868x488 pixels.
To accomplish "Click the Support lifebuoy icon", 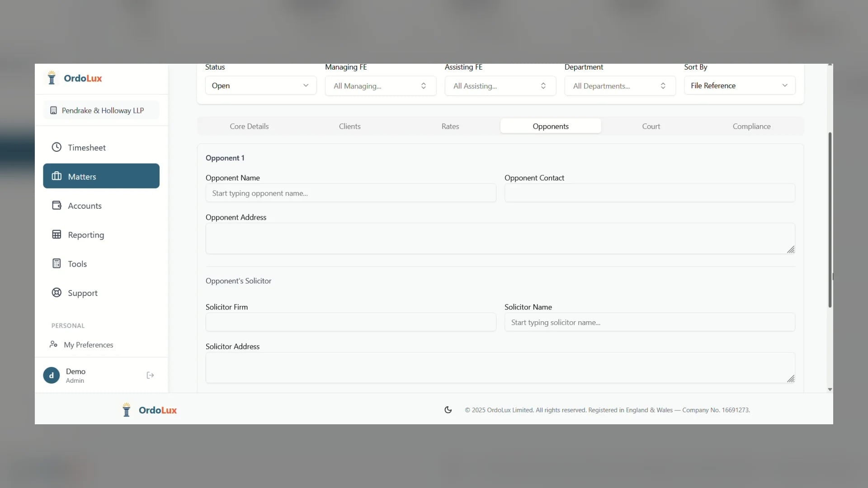I will (x=57, y=293).
